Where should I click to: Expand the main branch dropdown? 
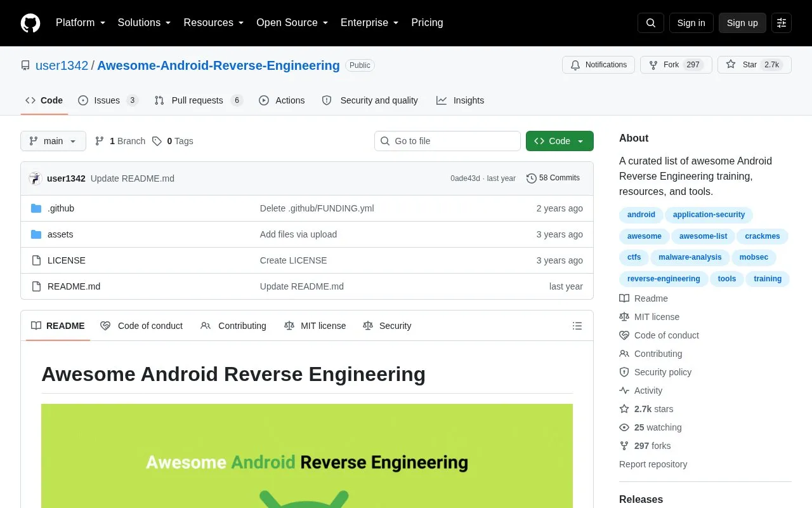(53, 141)
